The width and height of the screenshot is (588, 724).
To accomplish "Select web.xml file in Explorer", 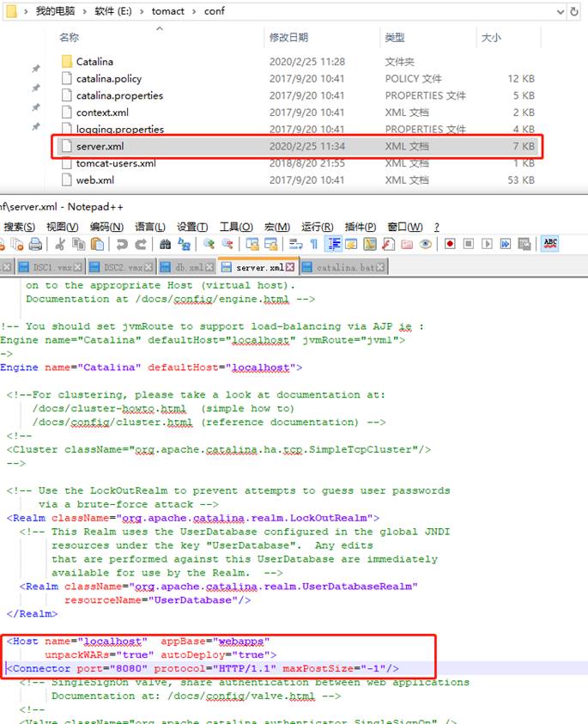I will tap(95, 180).
